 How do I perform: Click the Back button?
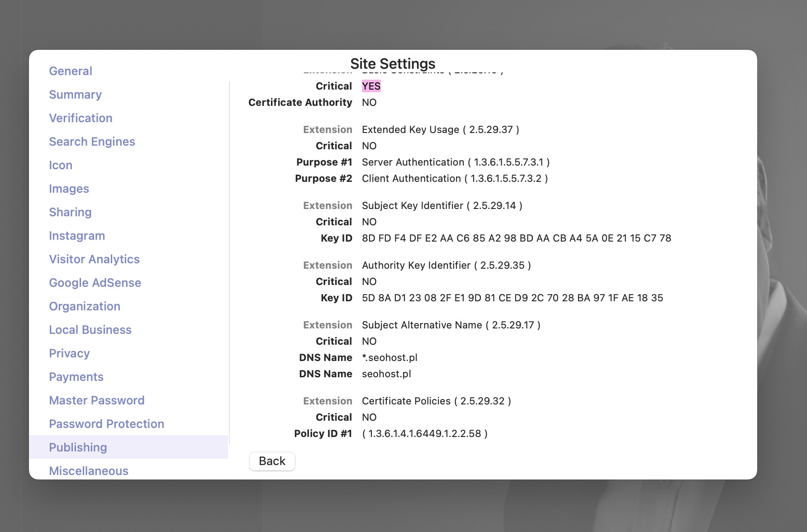click(272, 461)
